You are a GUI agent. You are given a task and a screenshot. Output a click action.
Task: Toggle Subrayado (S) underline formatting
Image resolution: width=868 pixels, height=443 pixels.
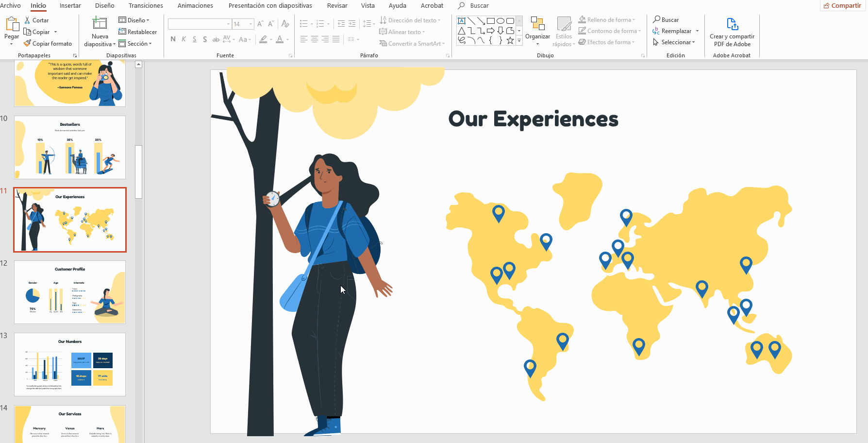(194, 39)
